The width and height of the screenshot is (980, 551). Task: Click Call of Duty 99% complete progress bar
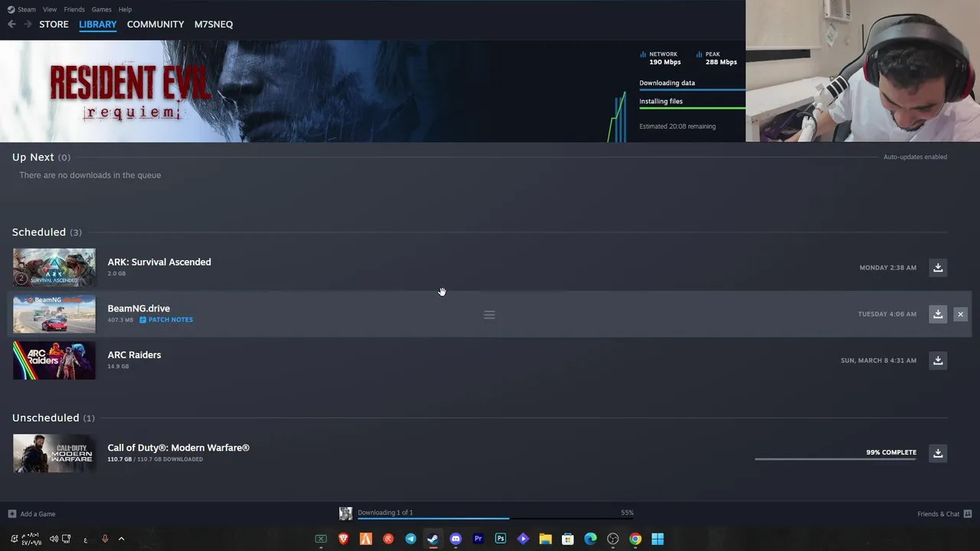(x=835, y=459)
